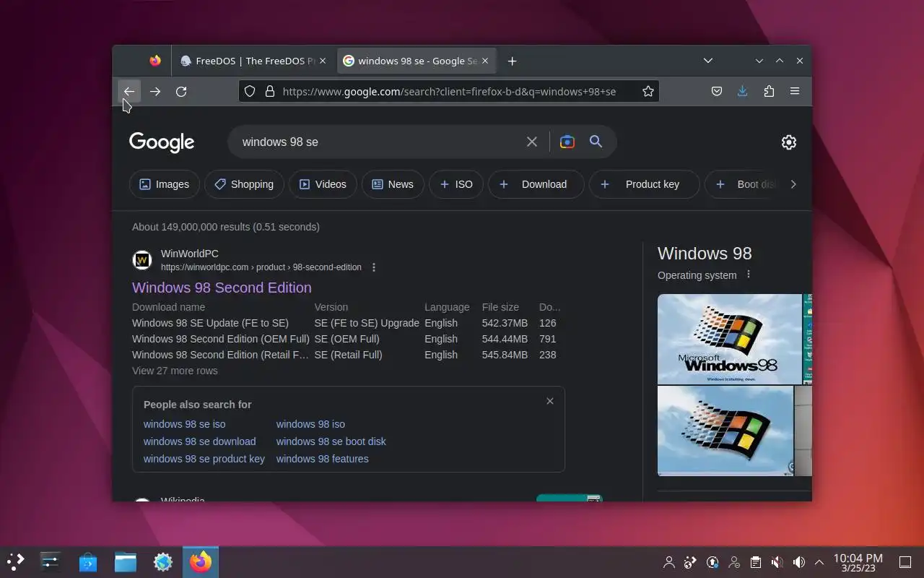Filter results by Shopping
The height and width of the screenshot is (578, 924).
(x=244, y=184)
